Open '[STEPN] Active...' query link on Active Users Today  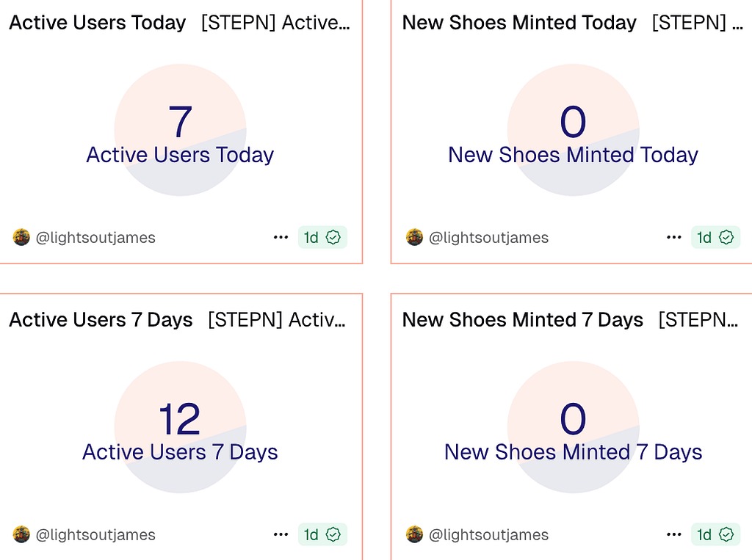[x=275, y=23]
